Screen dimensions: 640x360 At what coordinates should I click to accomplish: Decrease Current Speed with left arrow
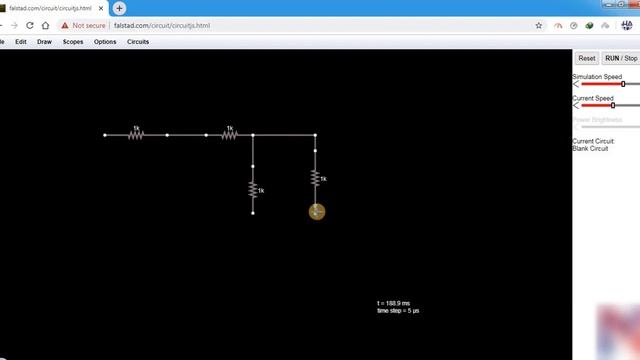pyautogui.click(x=576, y=105)
